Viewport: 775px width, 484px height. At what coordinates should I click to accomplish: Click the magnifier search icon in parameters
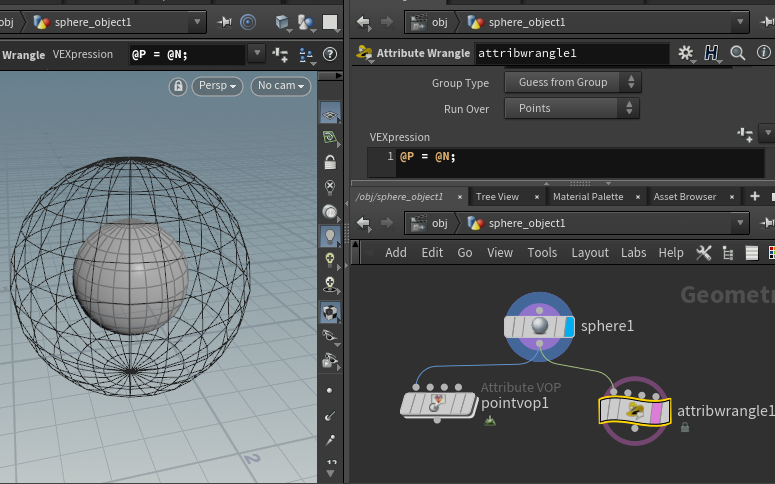[737, 53]
